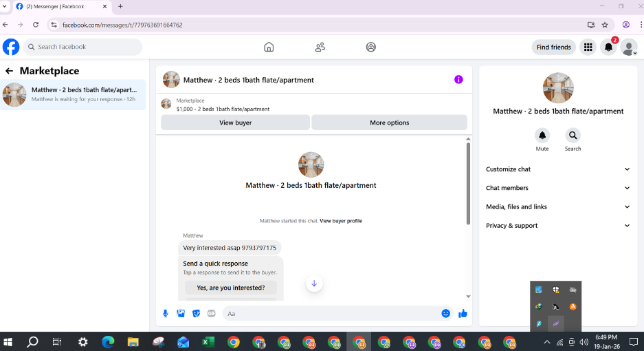Open the apps grid menu icon

tap(588, 47)
